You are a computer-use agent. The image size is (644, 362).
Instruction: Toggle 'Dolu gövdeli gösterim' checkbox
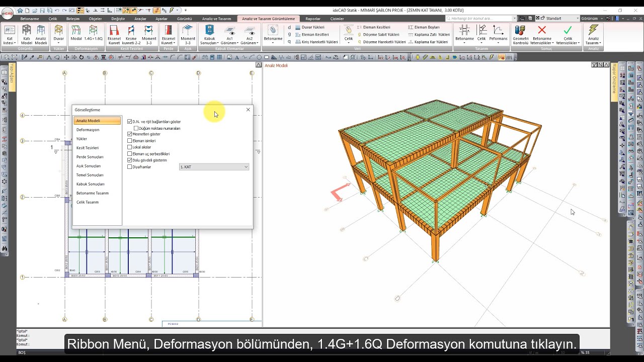(130, 160)
